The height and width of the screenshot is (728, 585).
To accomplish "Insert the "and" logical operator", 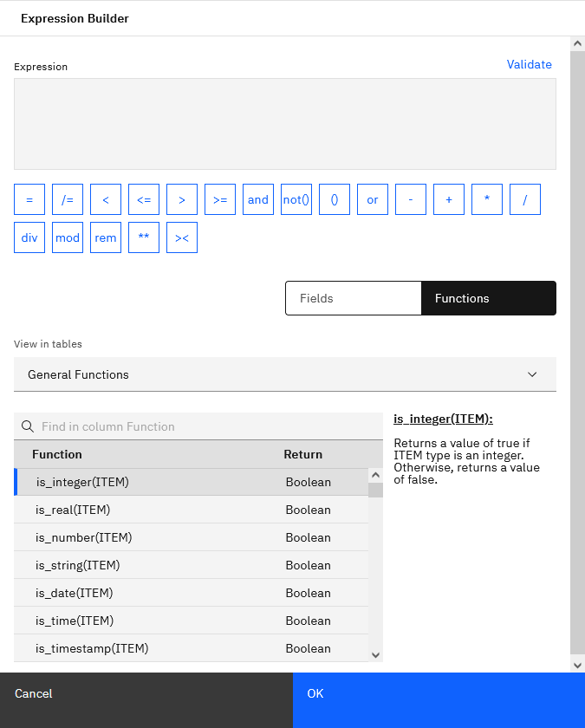I will click(x=257, y=199).
